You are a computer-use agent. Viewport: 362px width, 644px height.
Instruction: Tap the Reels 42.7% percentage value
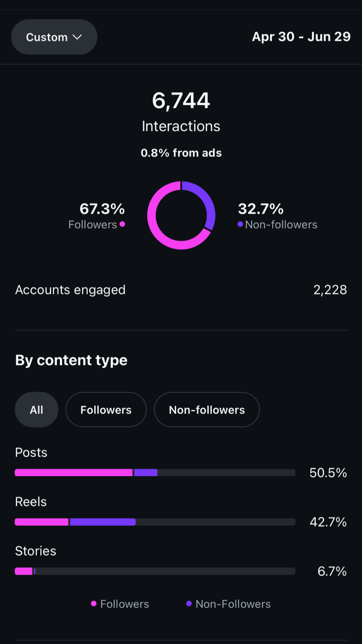pyautogui.click(x=328, y=522)
